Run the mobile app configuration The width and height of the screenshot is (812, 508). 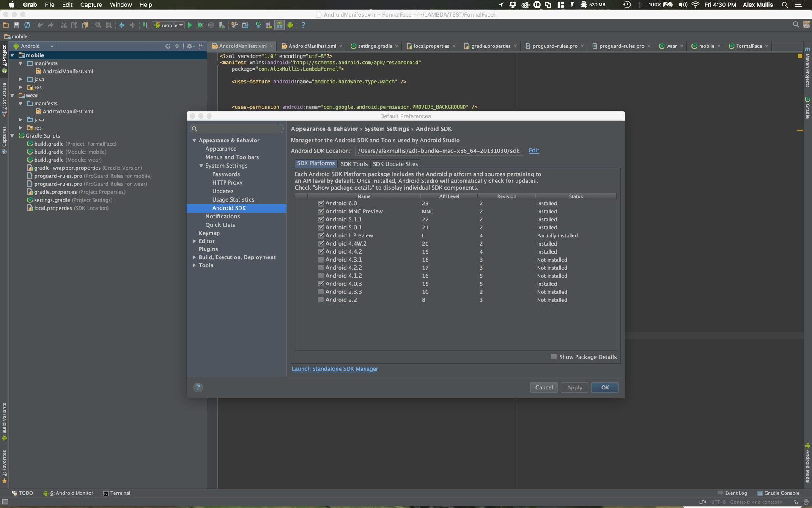(x=190, y=25)
